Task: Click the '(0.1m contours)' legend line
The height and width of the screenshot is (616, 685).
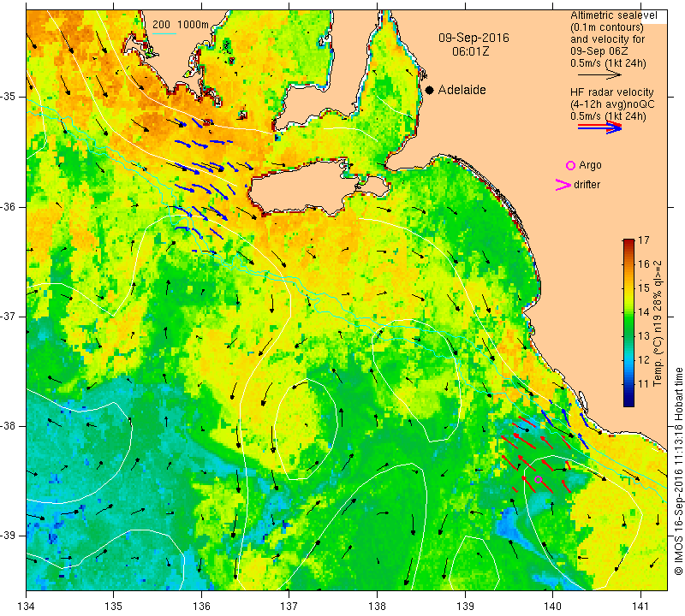Action: click(x=607, y=27)
